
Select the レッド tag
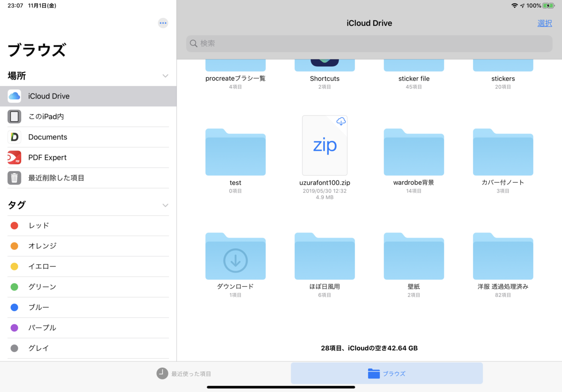[x=88, y=225]
